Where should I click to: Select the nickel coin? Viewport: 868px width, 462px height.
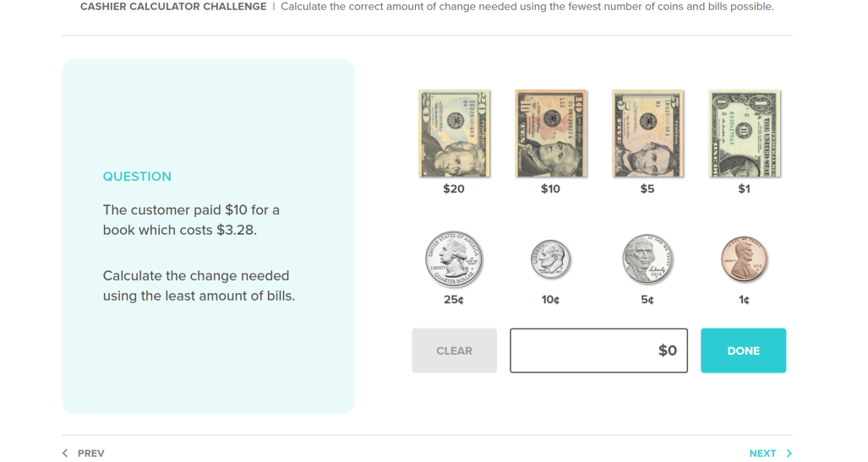(x=647, y=260)
